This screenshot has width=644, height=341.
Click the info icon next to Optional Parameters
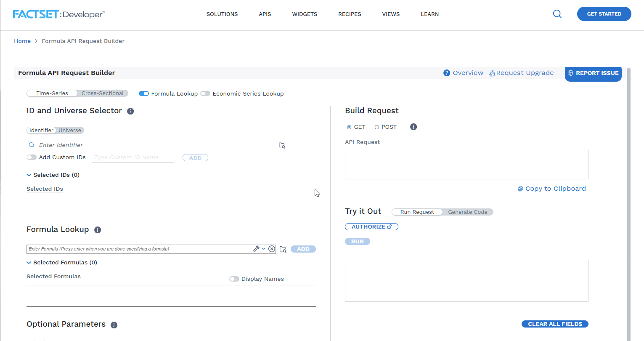[114, 325]
